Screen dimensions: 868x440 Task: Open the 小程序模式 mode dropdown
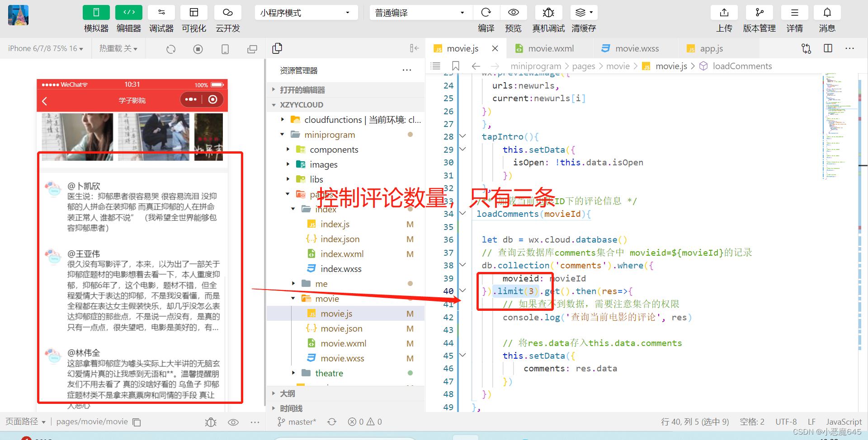point(306,12)
